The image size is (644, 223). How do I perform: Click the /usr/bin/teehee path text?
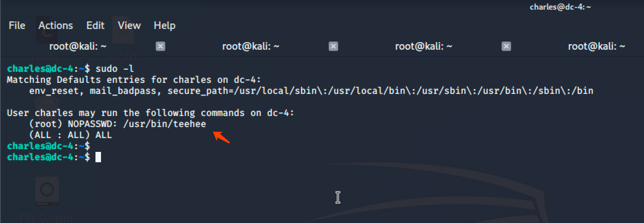pos(164,124)
